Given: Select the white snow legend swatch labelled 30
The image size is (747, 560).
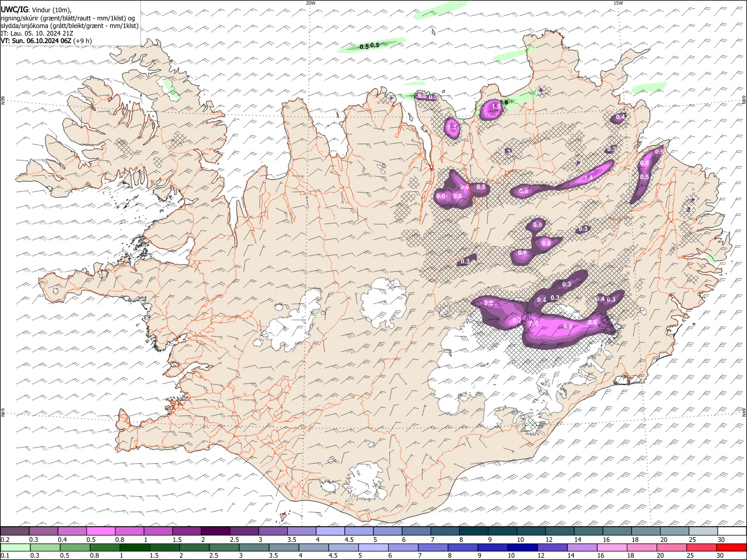Looking at the screenshot, I should point(732,531).
